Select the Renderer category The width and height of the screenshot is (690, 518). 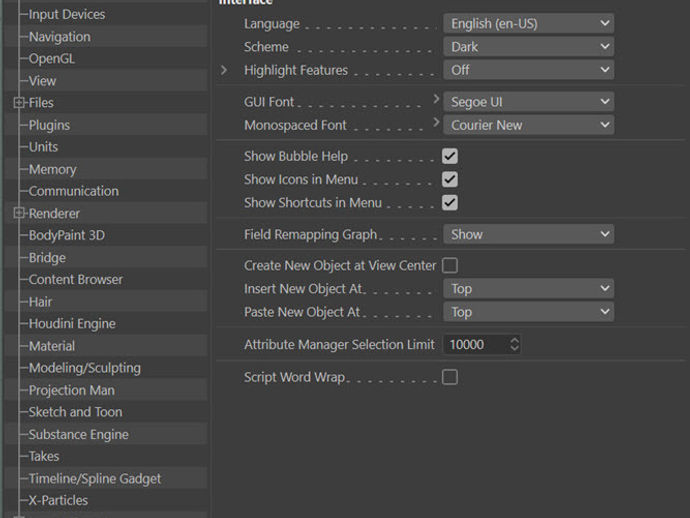click(x=54, y=213)
